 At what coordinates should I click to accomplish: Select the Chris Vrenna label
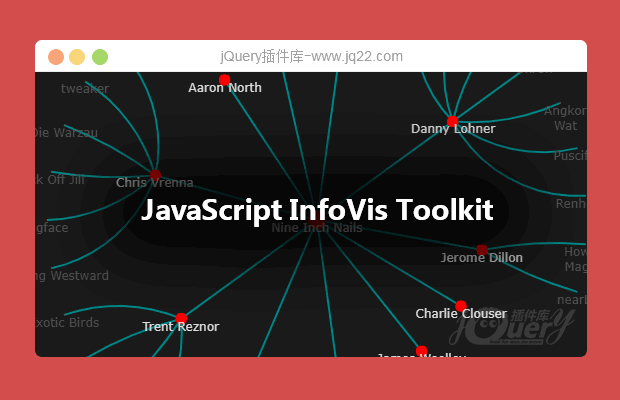[x=155, y=183]
